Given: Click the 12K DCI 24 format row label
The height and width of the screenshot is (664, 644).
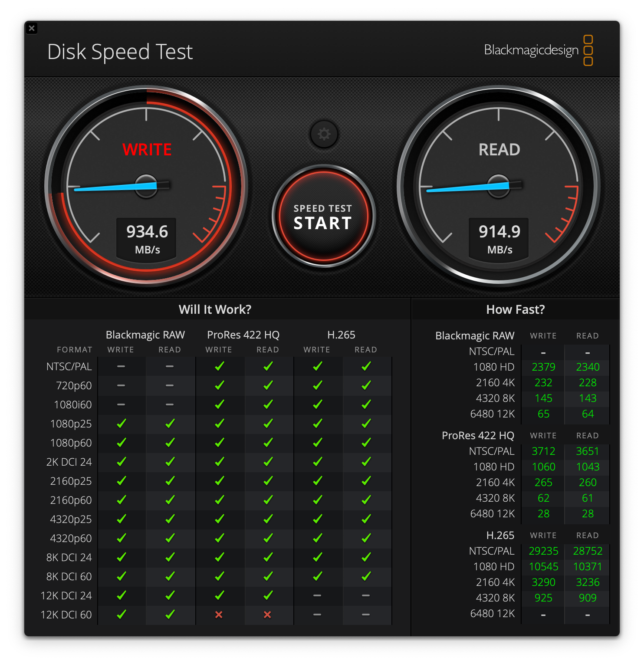Looking at the screenshot, I should pyautogui.click(x=66, y=595).
